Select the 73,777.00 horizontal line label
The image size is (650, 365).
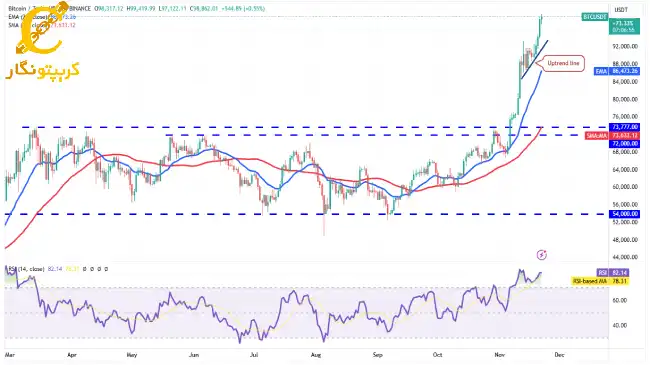tap(624, 127)
